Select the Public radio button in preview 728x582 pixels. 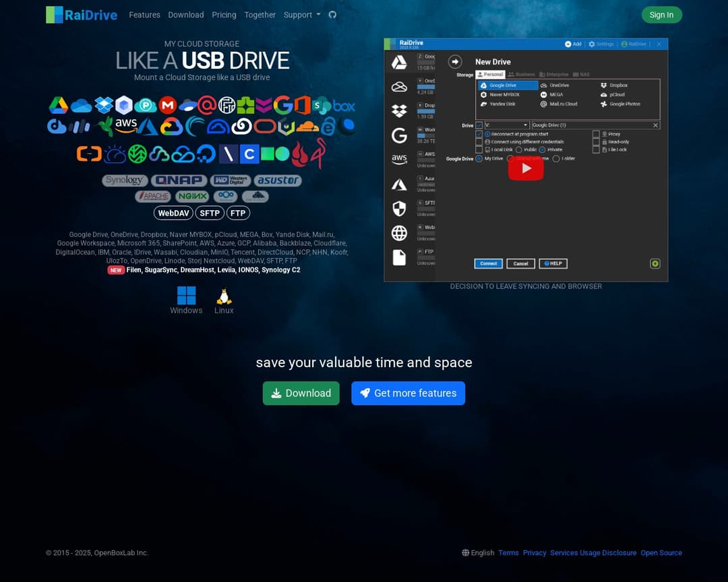pos(518,150)
